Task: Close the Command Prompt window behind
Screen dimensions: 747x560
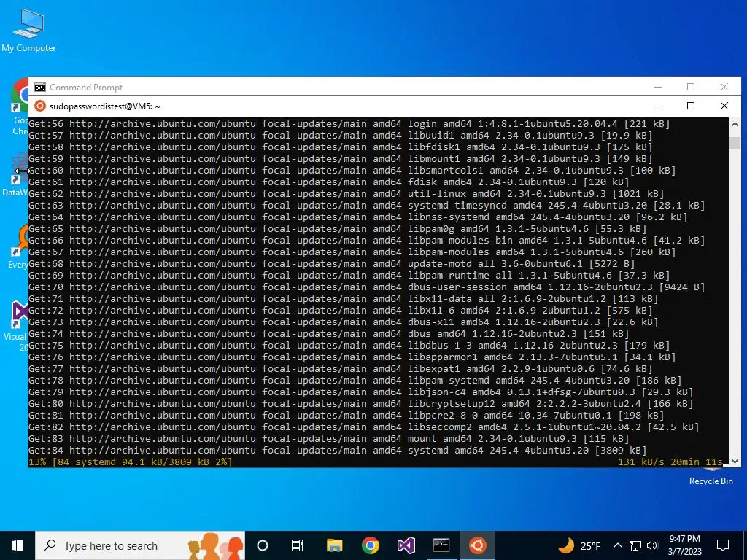Action: pyautogui.click(x=724, y=87)
